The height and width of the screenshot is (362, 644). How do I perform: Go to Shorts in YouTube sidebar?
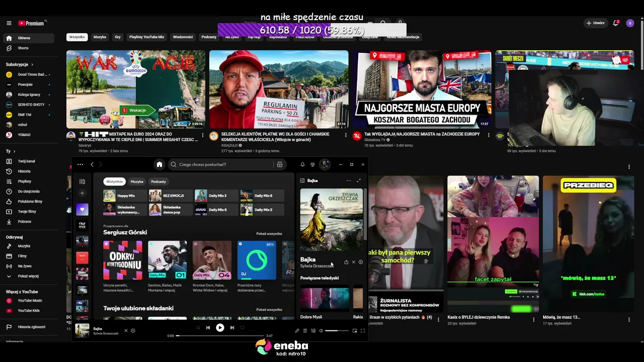[28, 48]
